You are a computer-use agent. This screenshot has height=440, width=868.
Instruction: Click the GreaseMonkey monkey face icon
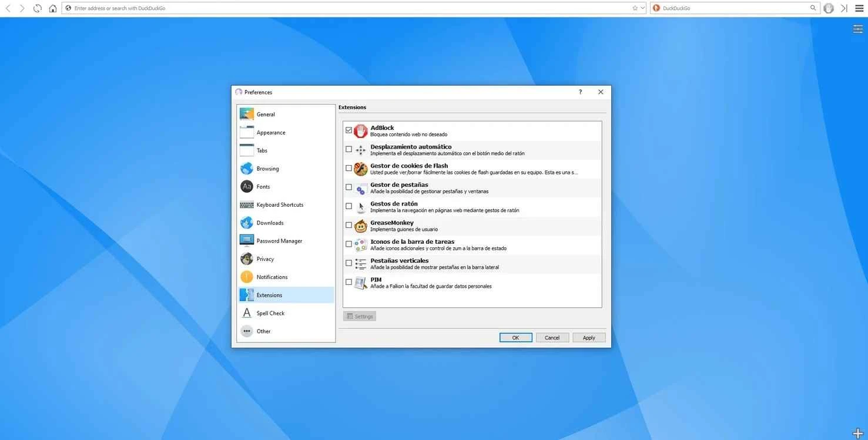(x=361, y=226)
